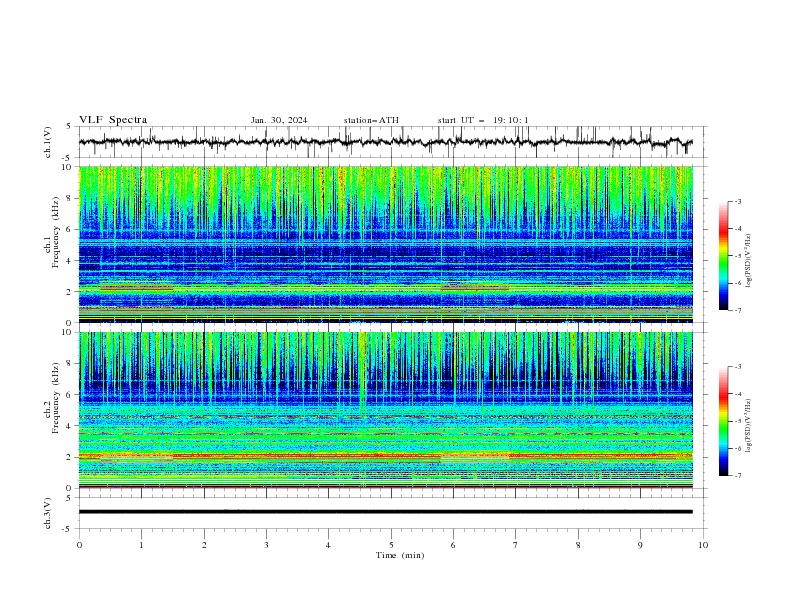Click the ch.3 flat black trace
The width and height of the screenshot is (792, 612).
pyautogui.click(x=385, y=512)
